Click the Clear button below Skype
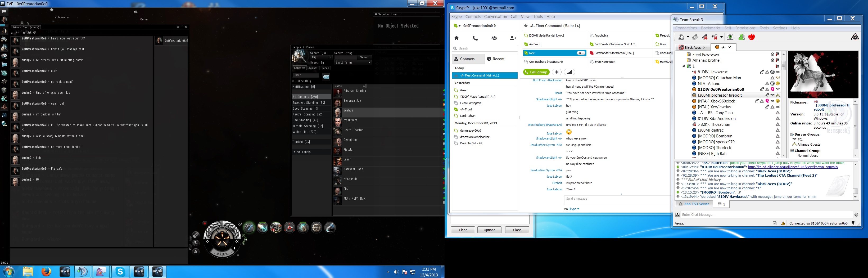Image resolution: width=868 pixels, height=278 pixels. pos(463,230)
